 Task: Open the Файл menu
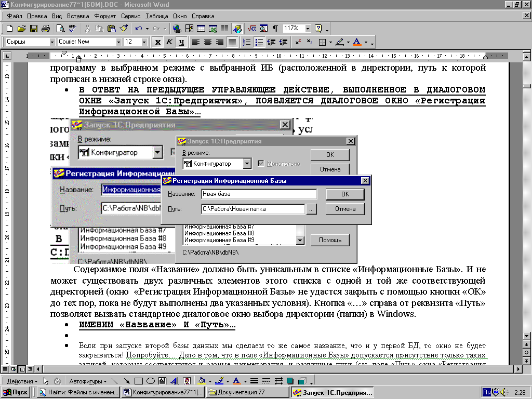(x=14, y=16)
